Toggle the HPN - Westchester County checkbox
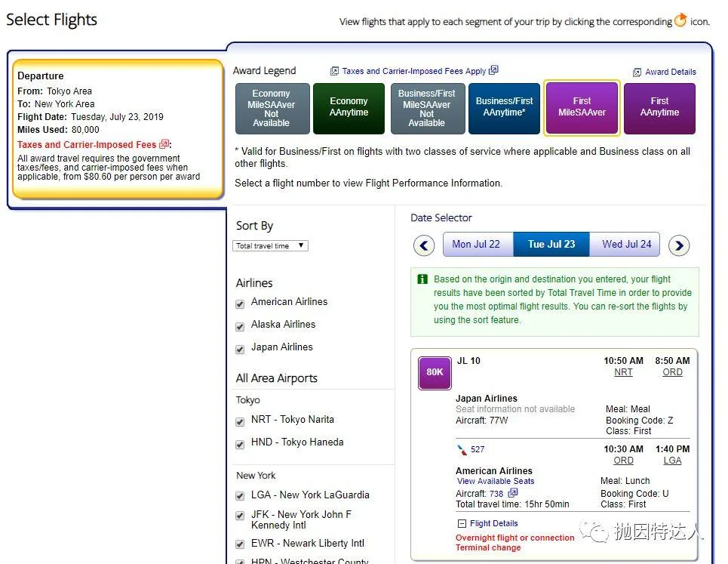The image size is (728, 564). (240, 562)
